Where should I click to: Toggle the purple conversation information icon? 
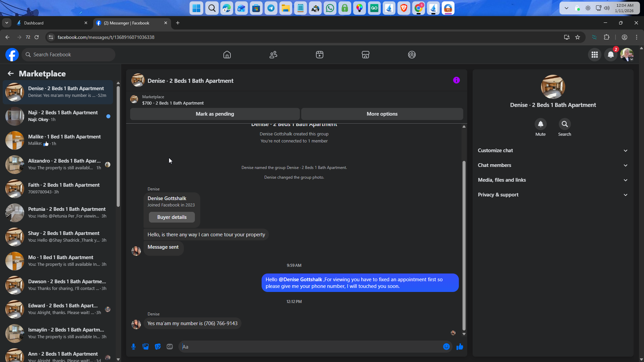(456, 80)
